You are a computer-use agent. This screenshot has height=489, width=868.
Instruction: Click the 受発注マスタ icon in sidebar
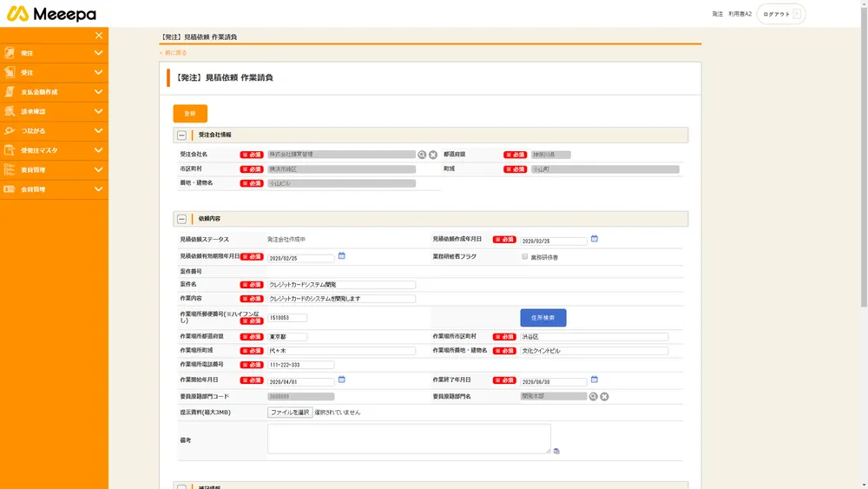[x=10, y=150]
